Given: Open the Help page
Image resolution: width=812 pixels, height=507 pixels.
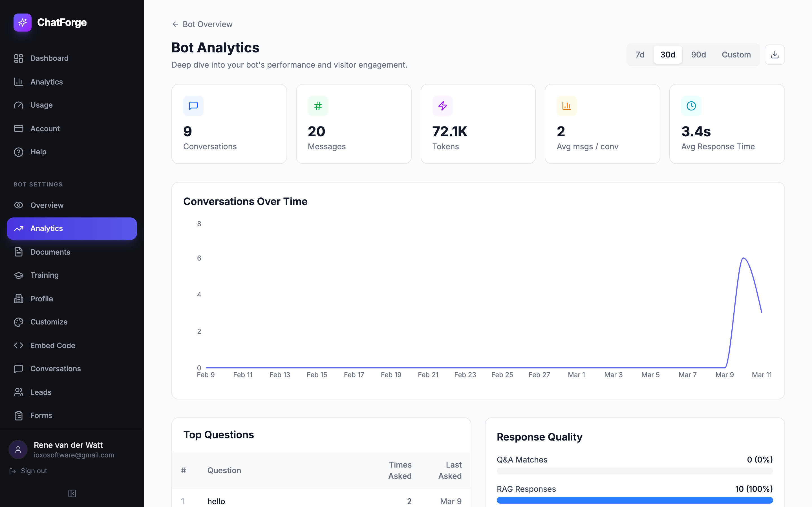Looking at the screenshot, I should click(39, 152).
